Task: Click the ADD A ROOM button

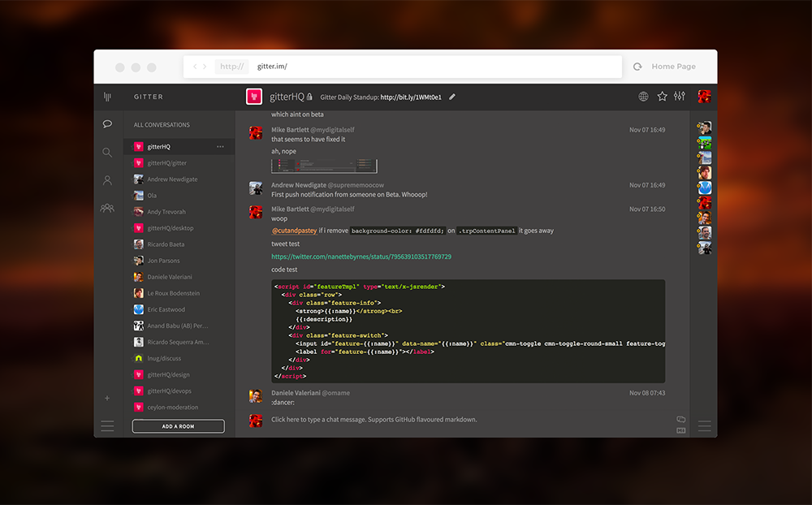Action: [x=178, y=425]
